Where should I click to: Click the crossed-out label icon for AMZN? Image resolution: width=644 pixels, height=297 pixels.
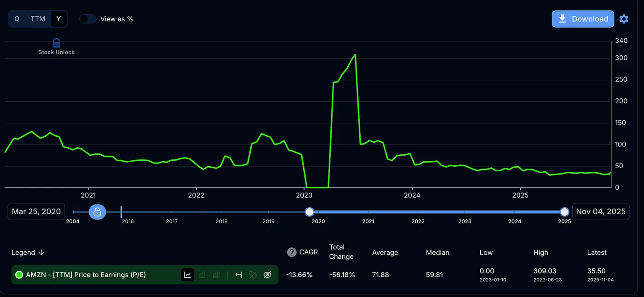point(253,275)
